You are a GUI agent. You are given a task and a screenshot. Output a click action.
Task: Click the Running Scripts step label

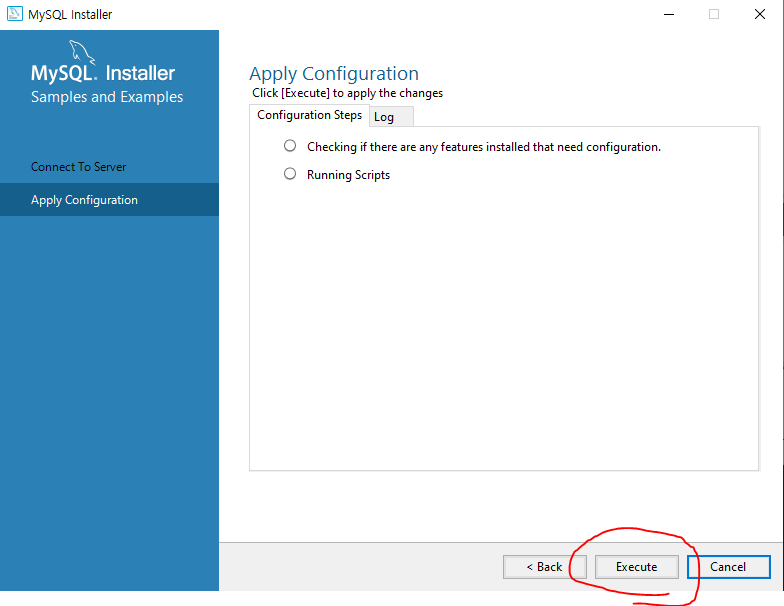(x=348, y=175)
